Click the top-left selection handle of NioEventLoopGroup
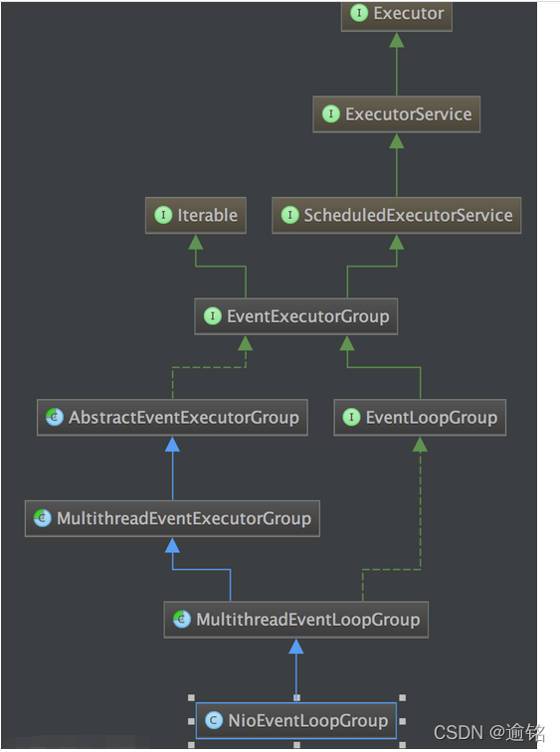This screenshot has height=752, width=560. click(x=191, y=697)
